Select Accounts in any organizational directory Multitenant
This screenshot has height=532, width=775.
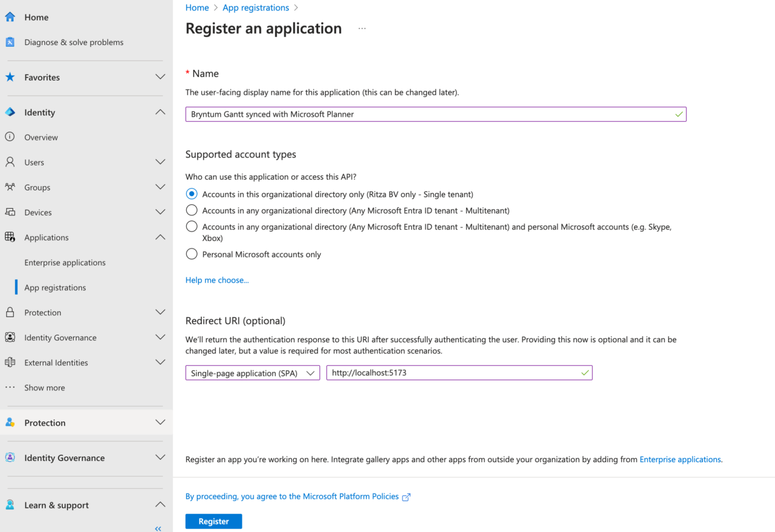tap(191, 210)
